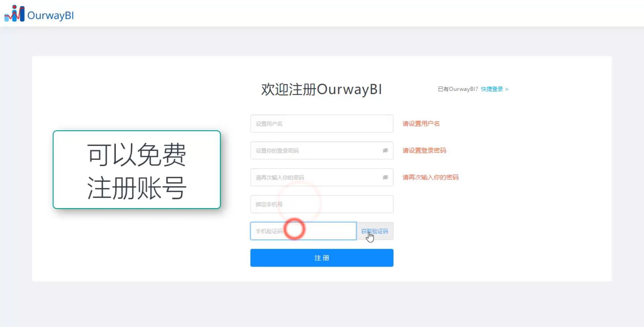
Task: Click the 请设置登录密码 error message
Action: pyautogui.click(x=424, y=150)
